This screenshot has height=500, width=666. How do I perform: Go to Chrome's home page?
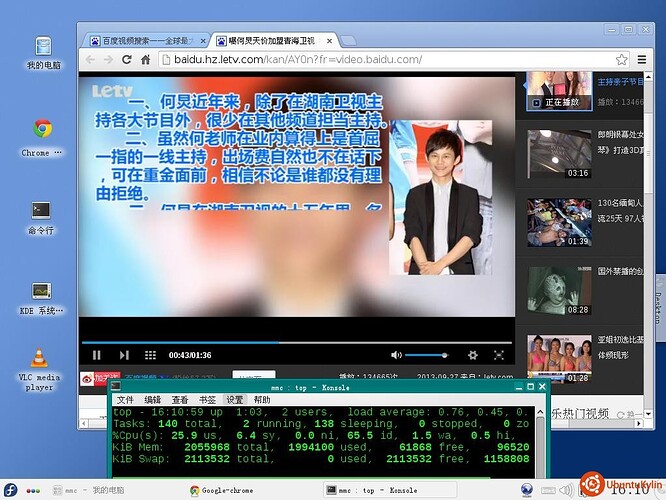(x=145, y=60)
